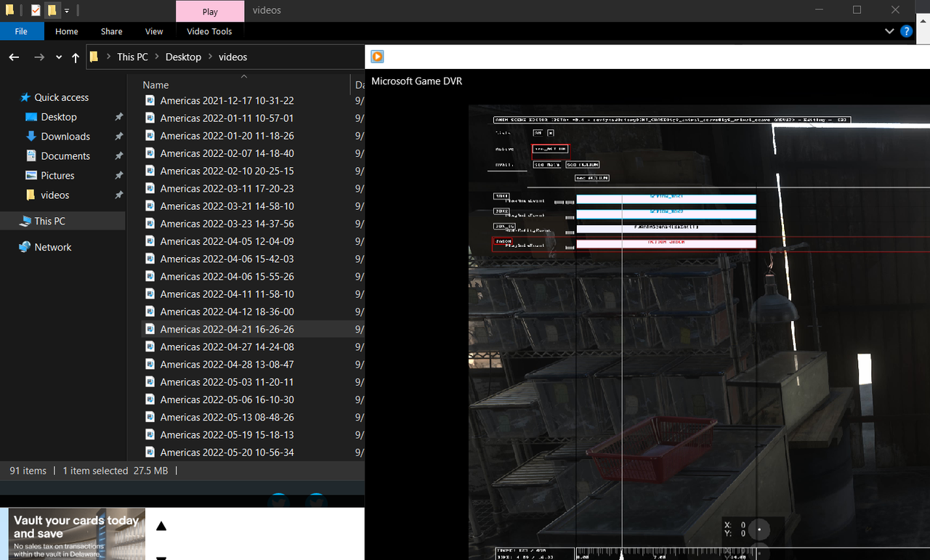Select file Americas 2022-04-27 14-24-08
The image size is (930, 560).
point(227,347)
